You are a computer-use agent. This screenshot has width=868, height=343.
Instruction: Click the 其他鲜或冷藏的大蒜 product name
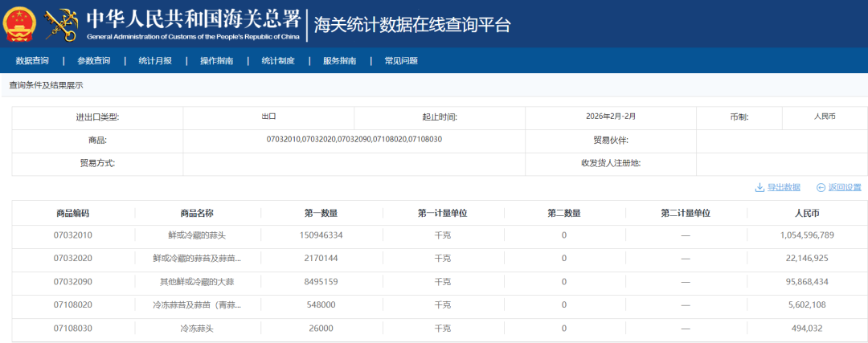(197, 282)
